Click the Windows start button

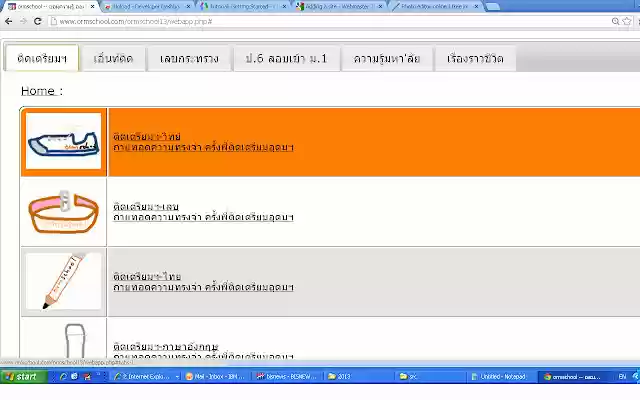24,376
